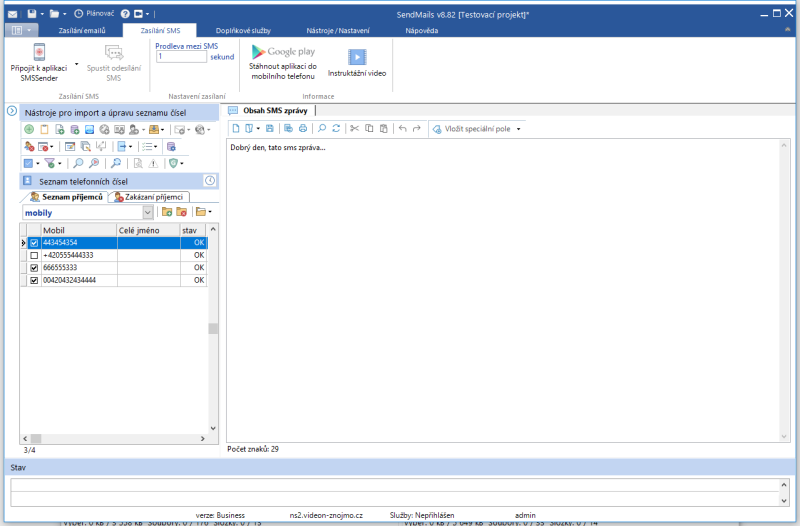
Task: Click the undo arrow in SMS editor toolbar
Action: tap(402, 129)
